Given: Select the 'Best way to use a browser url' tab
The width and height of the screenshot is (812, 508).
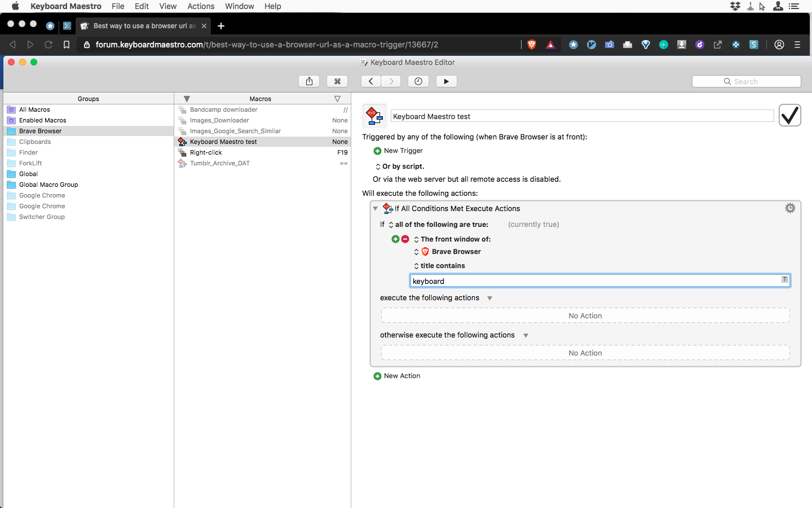Looking at the screenshot, I should [x=143, y=26].
